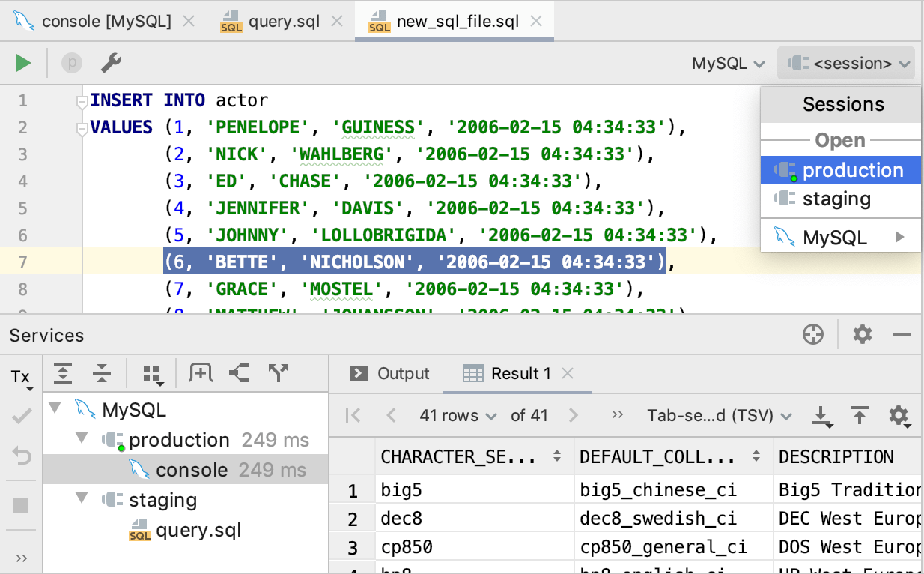
Task: Open the Tx transaction mode selector
Action: point(18,377)
